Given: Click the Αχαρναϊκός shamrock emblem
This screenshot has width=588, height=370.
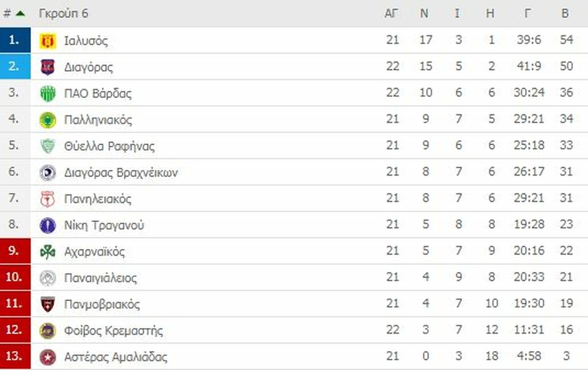Looking at the screenshot, I should (48, 251).
